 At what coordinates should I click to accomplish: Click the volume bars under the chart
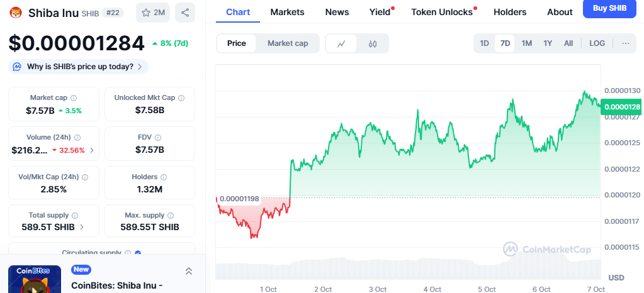click(409, 269)
